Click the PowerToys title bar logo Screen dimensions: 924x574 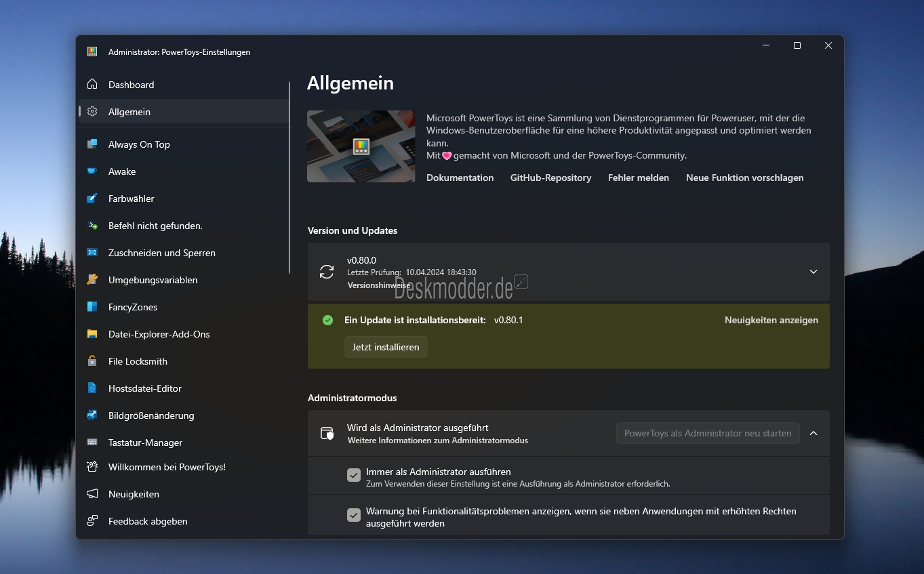coord(92,52)
